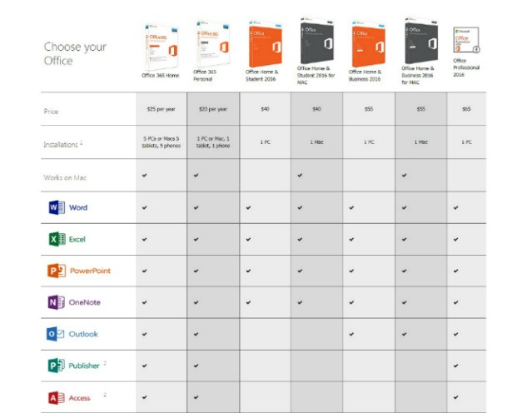Click the $65 price cell

(x=466, y=109)
